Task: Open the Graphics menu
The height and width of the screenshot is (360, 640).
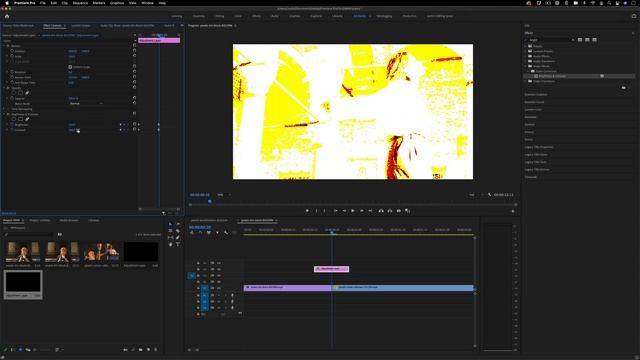Action: [x=117, y=3]
